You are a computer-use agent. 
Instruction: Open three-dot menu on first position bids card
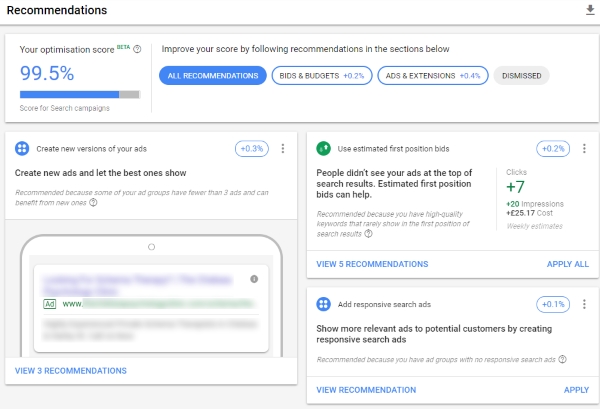583,149
